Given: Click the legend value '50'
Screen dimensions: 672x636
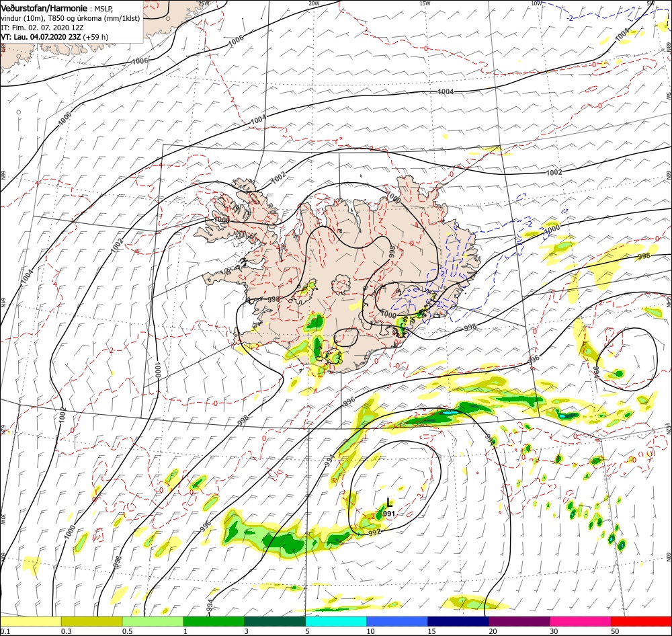Looking at the screenshot, I should point(615,631).
